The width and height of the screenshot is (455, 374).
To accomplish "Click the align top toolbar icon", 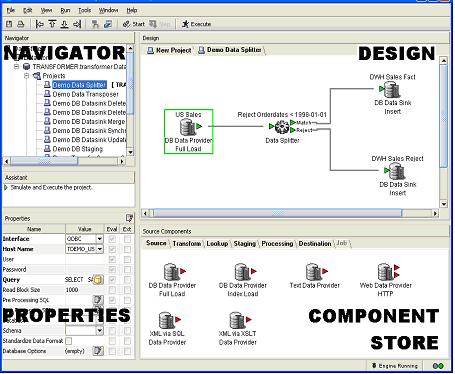I will (x=52, y=24).
